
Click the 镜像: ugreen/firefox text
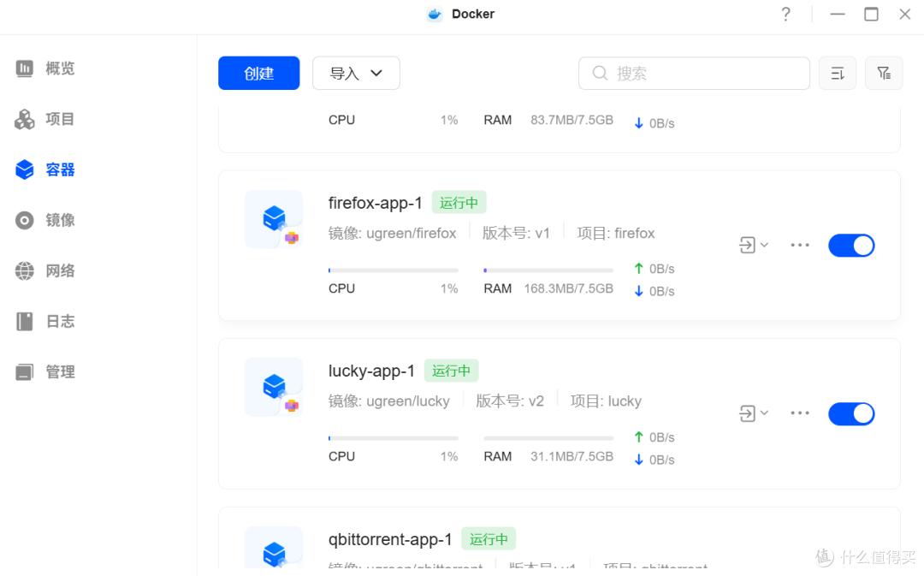tap(392, 234)
